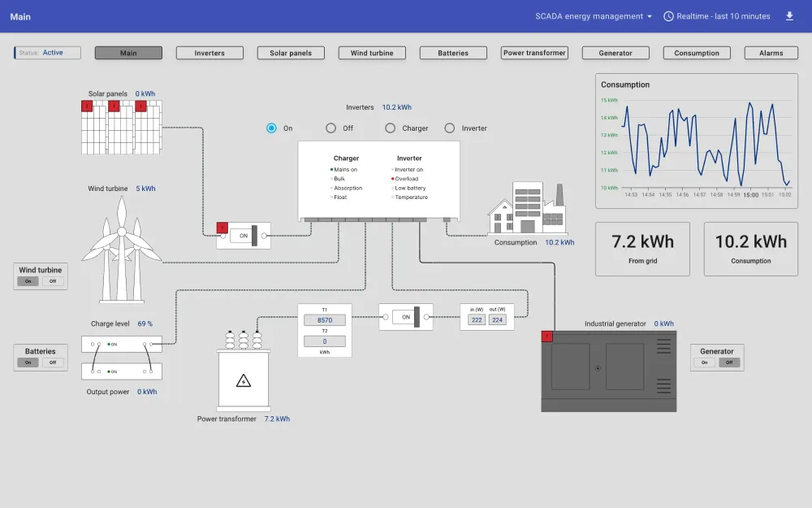Screen dimensions: 812x508
Task: Toggle the solar panel ON breaker switch
Action: (244, 236)
